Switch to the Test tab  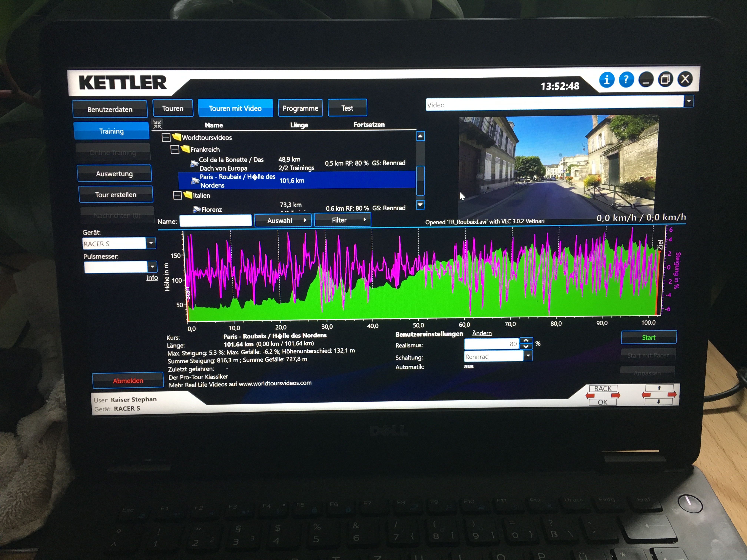[x=347, y=108]
